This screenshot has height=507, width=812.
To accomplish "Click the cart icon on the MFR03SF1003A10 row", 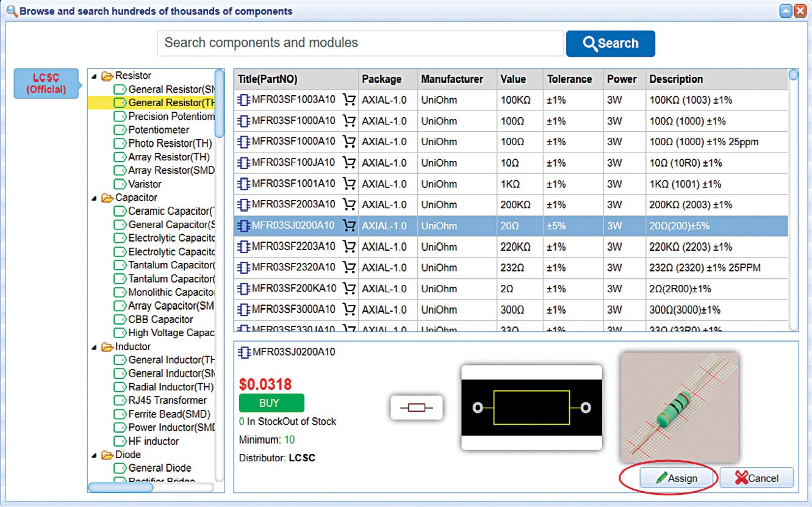I will [349, 99].
